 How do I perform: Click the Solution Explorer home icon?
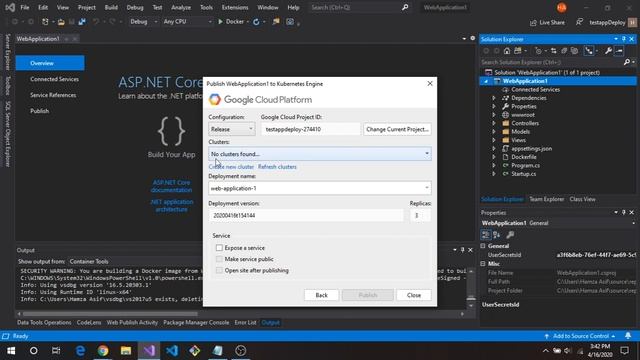tap(507, 51)
